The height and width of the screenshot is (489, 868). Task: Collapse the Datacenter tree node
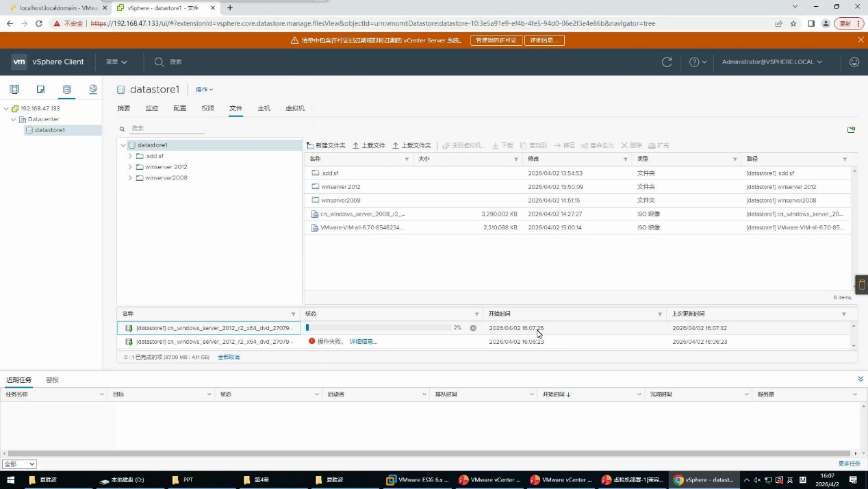click(13, 119)
